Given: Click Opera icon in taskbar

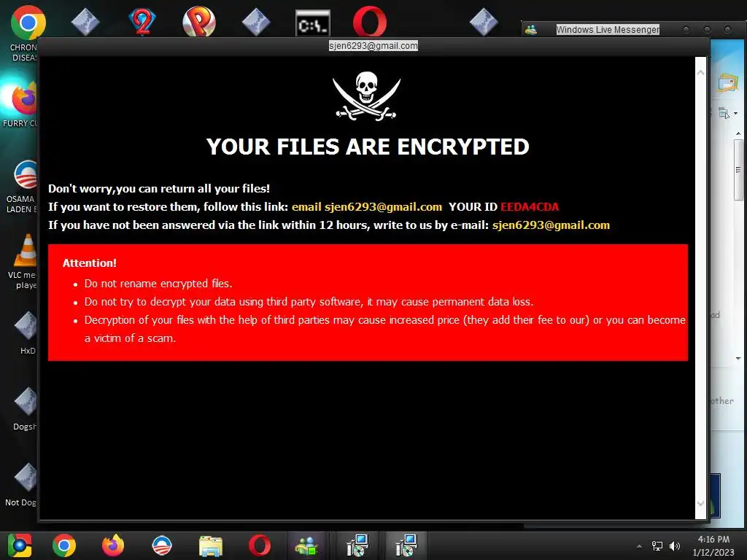Looking at the screenshot, I should tap(260, 545).
